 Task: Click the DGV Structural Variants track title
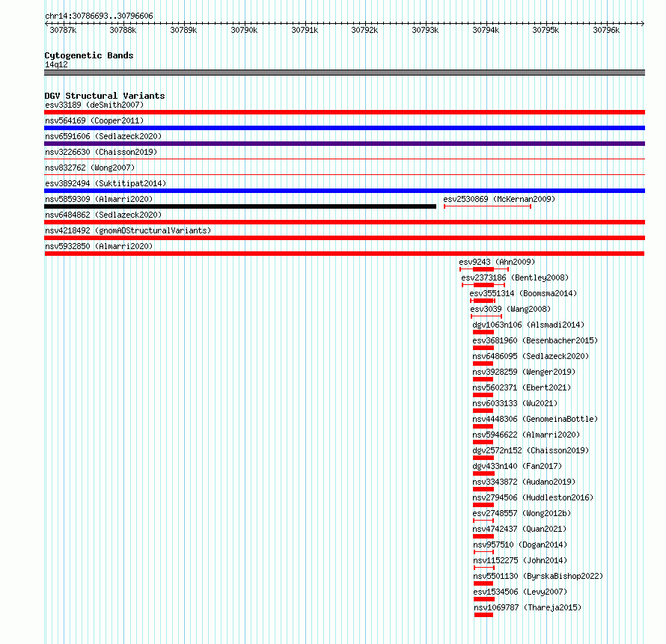click(105, 96)
